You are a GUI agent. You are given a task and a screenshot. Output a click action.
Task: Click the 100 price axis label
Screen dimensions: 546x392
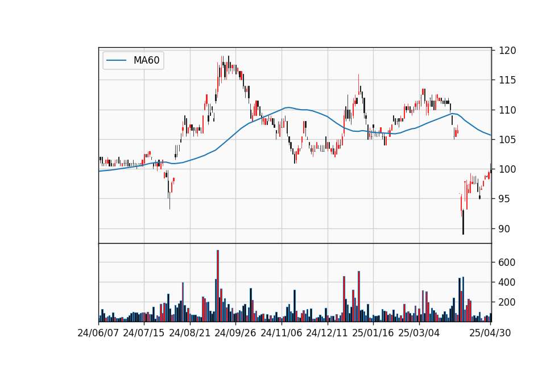click(x=507, y=169)
